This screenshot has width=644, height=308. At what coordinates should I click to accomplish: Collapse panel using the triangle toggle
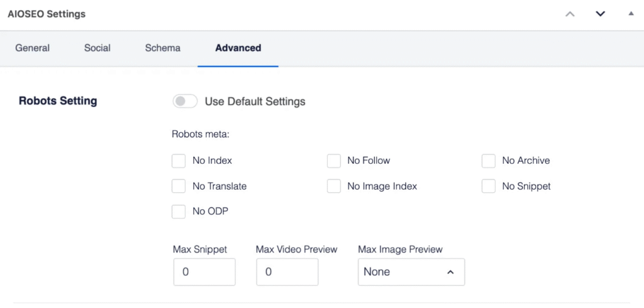pos(631,13)
